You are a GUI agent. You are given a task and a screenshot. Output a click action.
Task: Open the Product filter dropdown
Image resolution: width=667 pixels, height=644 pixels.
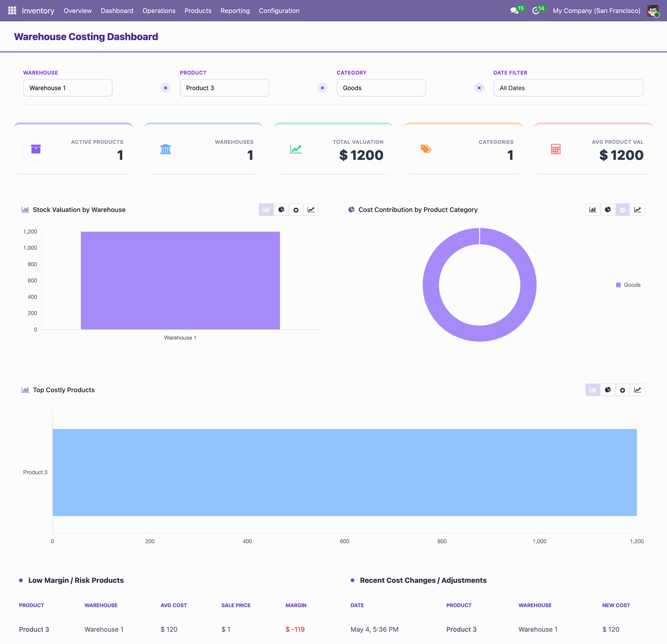pyautogui.click(x=224, y=88)
